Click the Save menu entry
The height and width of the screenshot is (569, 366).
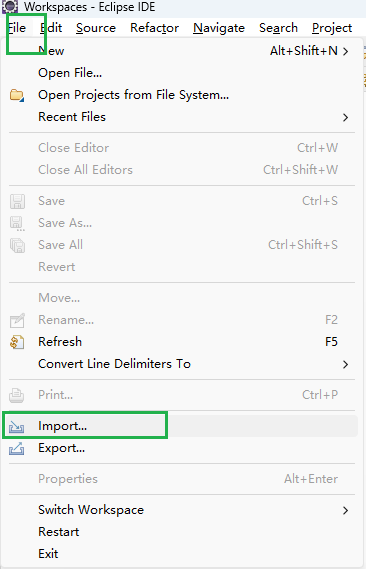click(x=182, y=201)
